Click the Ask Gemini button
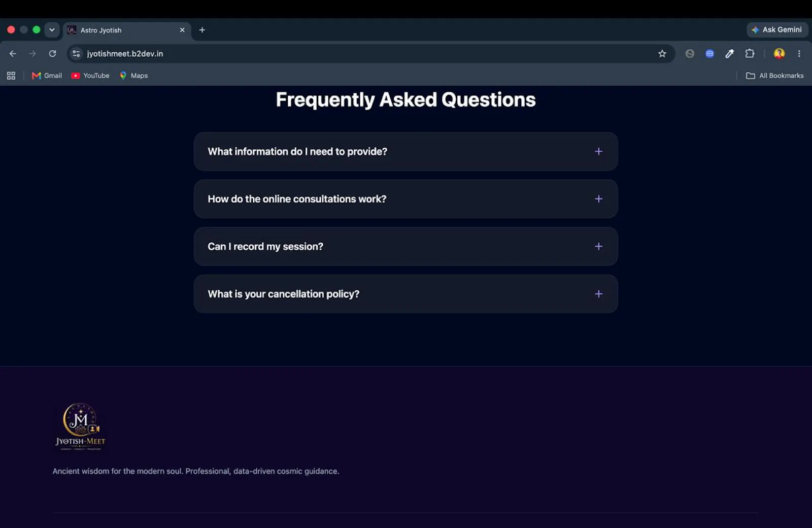This screenshot has width=812, height=528. tap(777, 29)
